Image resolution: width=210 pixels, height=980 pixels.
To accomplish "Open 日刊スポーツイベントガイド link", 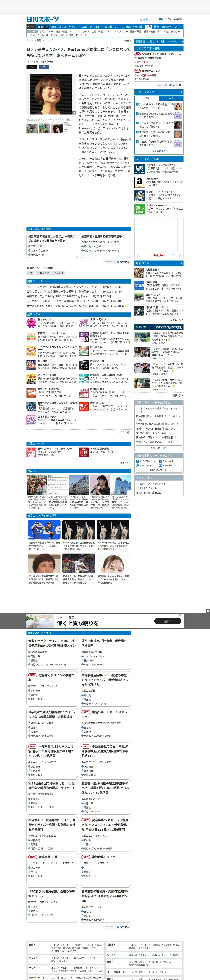I will coord(151,484).
